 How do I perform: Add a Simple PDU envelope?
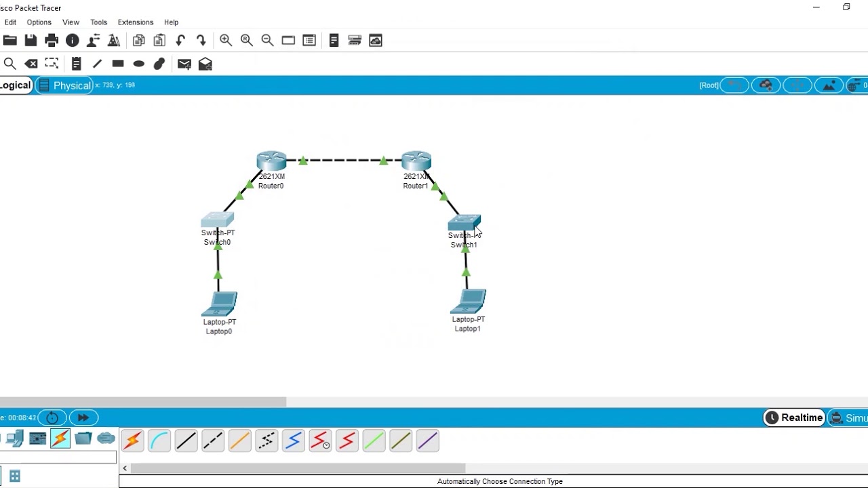[x=184, y=64]
